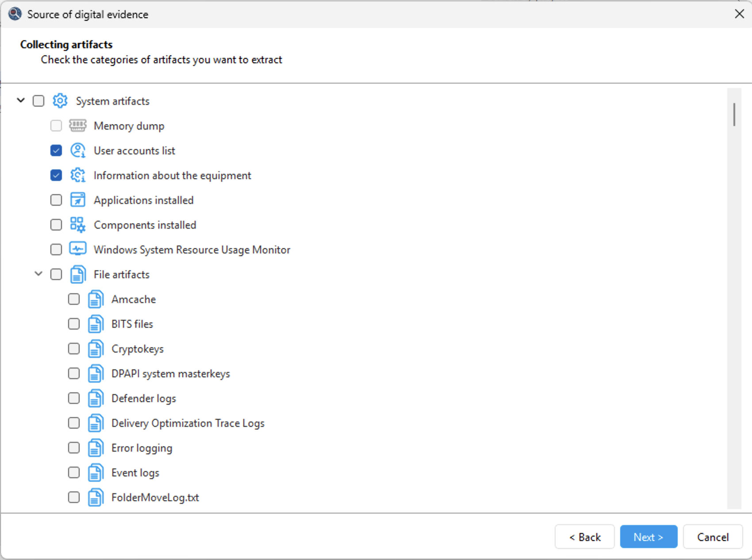Tick the Amcache checkbox

tap(74, 299)
